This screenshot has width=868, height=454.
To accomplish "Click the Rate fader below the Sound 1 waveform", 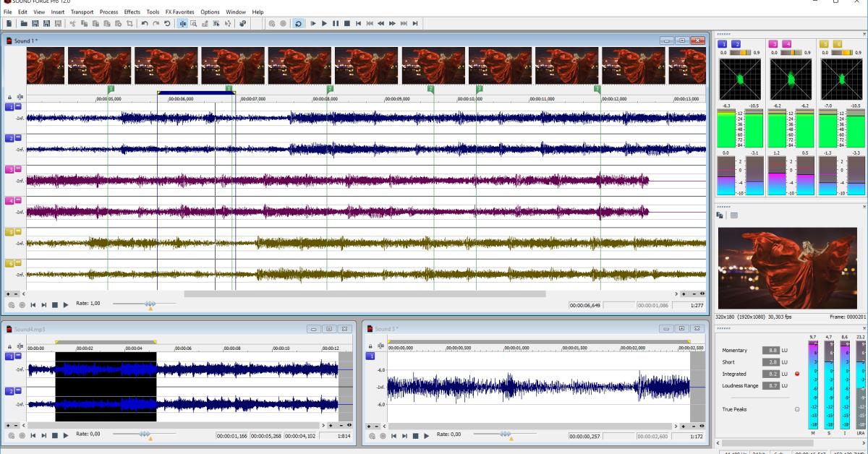I will point(150,304).
